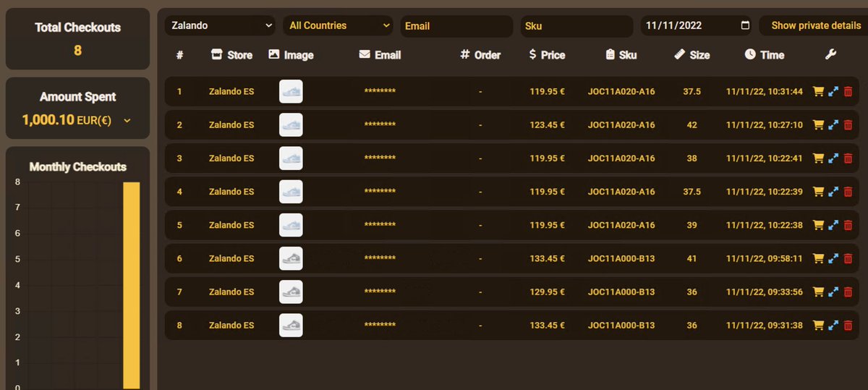Image resolution: width=868 pixels, height=390 pixels.
Task: Click the Image column header
Action: 291,55
